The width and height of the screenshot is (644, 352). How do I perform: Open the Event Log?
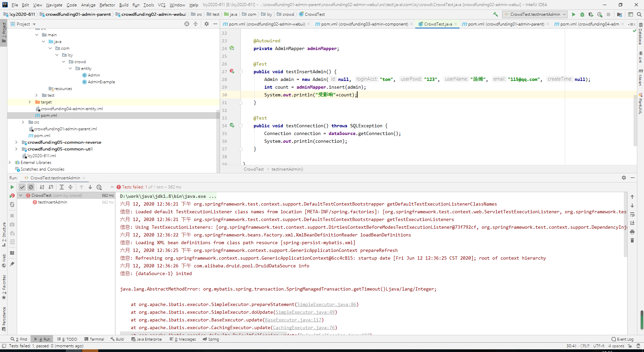(x=623, y=339)
